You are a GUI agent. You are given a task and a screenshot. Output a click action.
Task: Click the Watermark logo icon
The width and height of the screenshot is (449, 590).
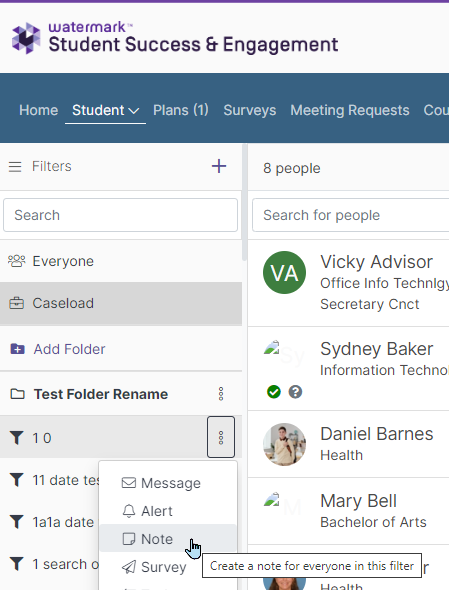pyautogui.click(x=26, y=38)
